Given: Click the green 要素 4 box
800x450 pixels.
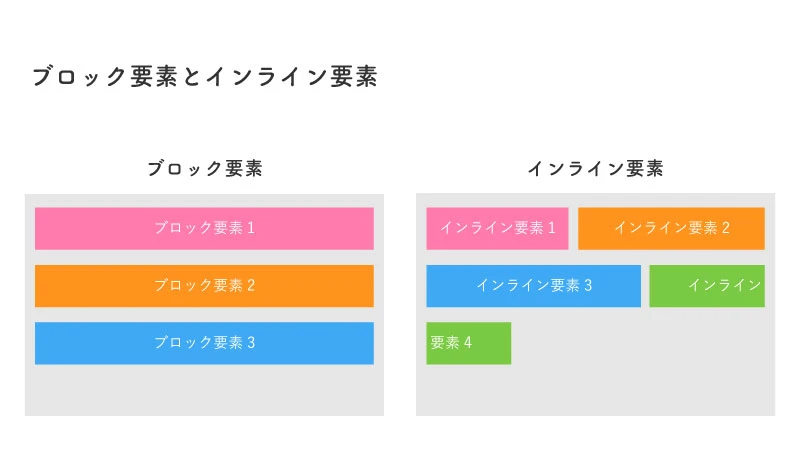Looking at the screenshot, I should (468, 343).
